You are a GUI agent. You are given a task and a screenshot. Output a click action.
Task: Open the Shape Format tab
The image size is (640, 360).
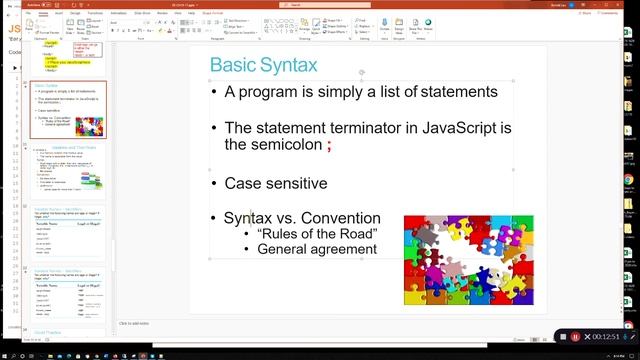[x=213, y=13]
